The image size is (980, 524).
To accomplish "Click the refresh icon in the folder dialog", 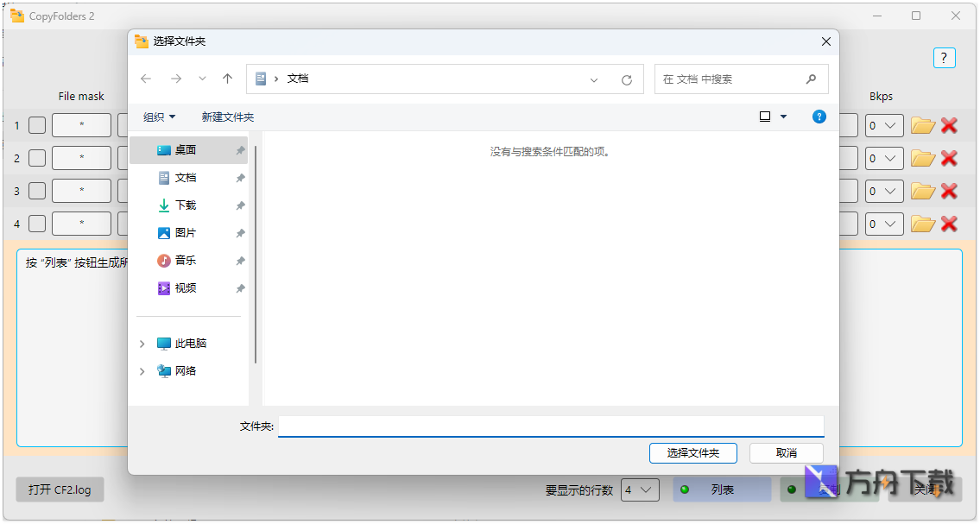I will (x=627, y=79).
